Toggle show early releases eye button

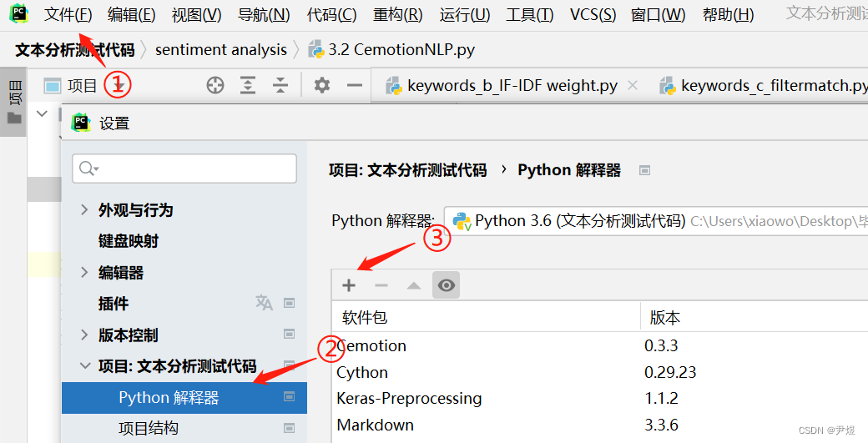447,284
